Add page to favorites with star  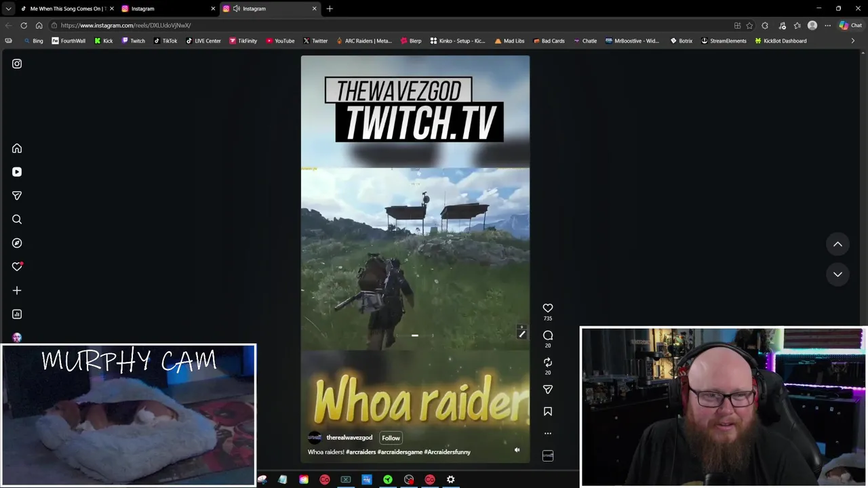749,26
